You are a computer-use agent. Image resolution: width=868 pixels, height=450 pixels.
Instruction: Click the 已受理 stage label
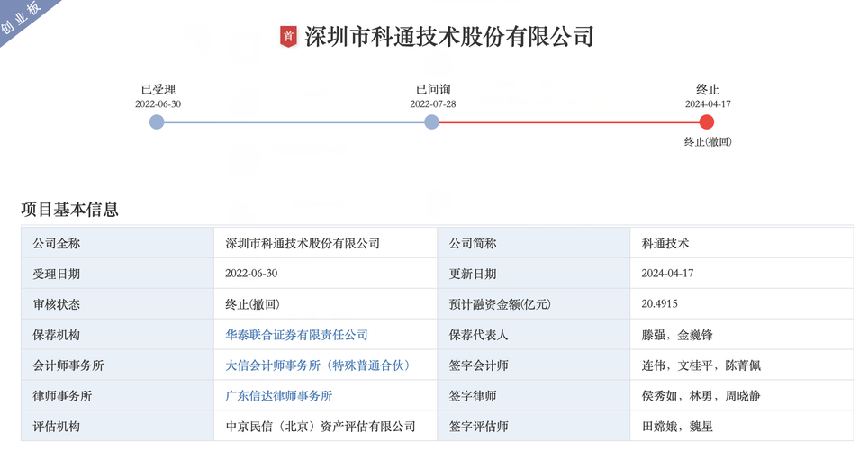tap(158, 89)
